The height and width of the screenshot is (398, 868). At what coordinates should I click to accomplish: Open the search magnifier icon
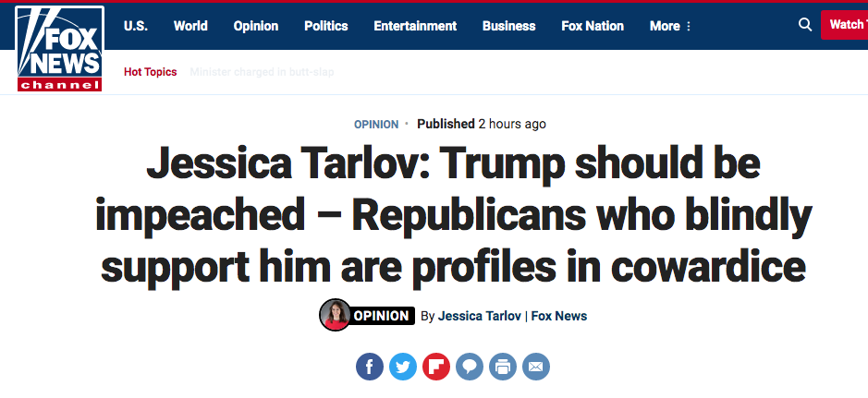805,25
